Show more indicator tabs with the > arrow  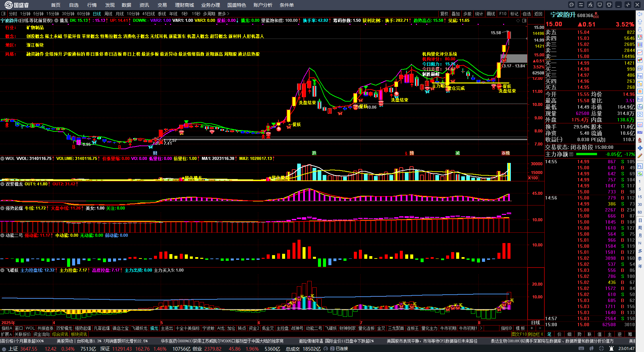click(481, 328)
